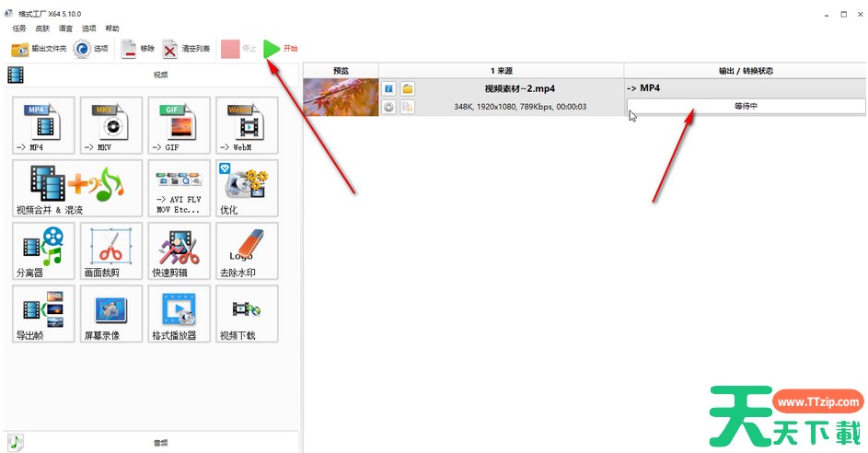Click 清空列表 to clear the list

[186, 49]
